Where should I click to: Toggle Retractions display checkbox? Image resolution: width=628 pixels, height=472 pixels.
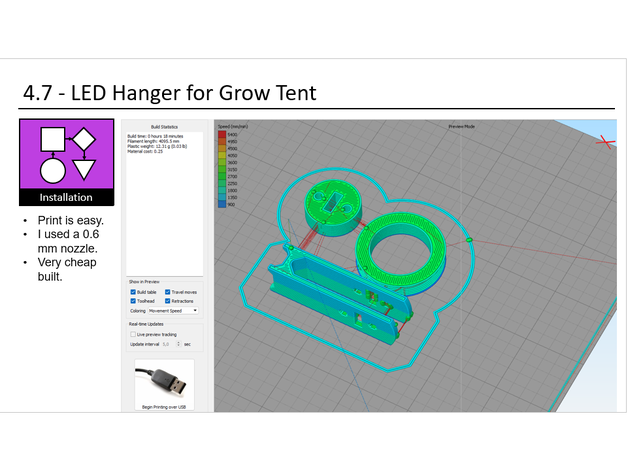167,301
